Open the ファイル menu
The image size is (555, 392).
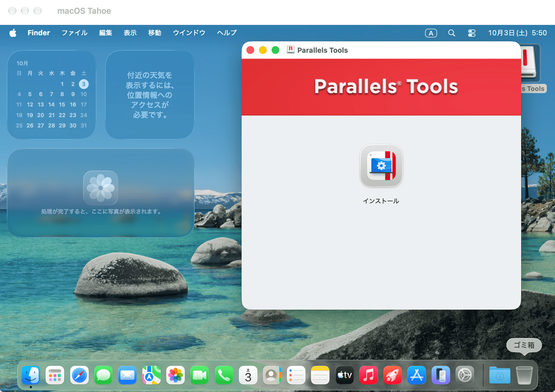pyautogui.click(x=74, y=33)
